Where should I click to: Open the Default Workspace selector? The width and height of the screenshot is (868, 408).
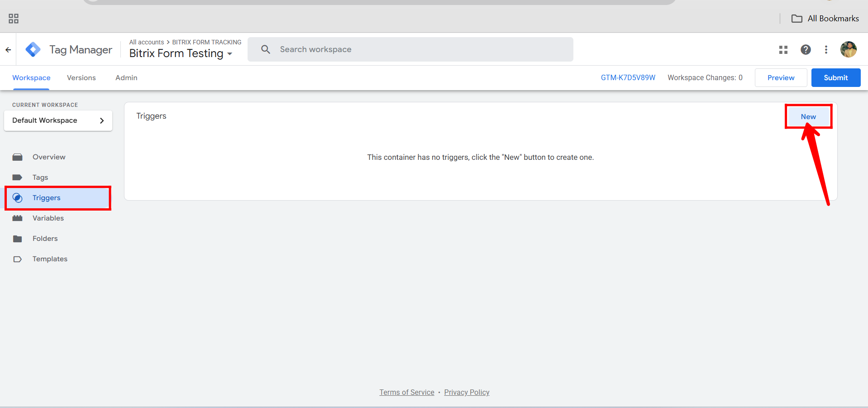tap(58, 120)
